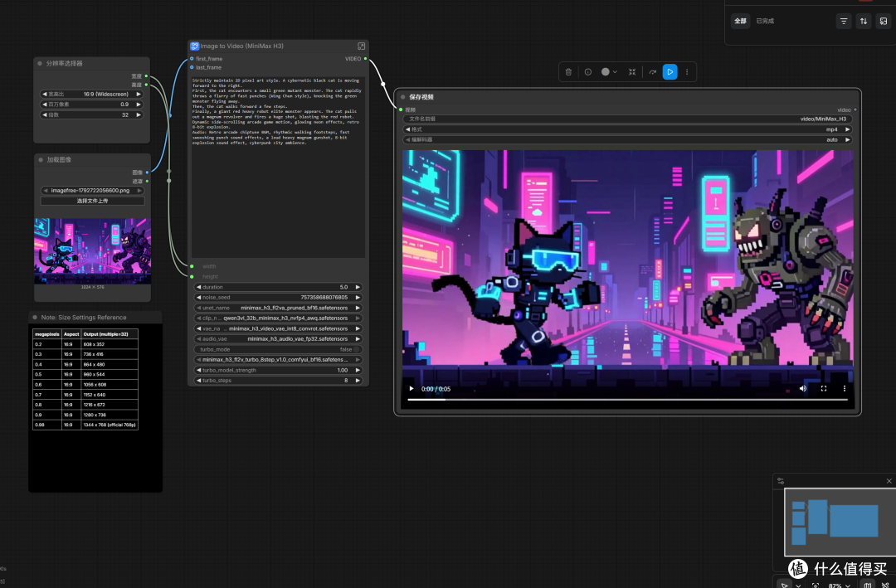Mute the video preview audio

[803, 389]
